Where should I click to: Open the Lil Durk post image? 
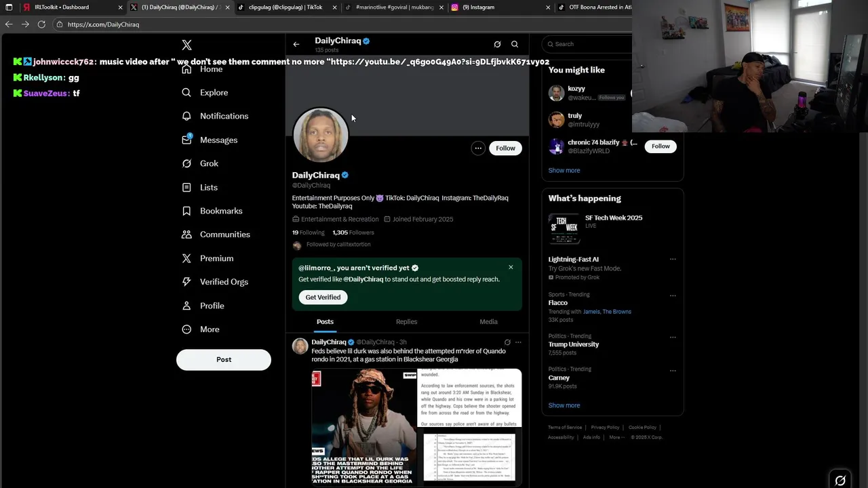click(364, 427)
